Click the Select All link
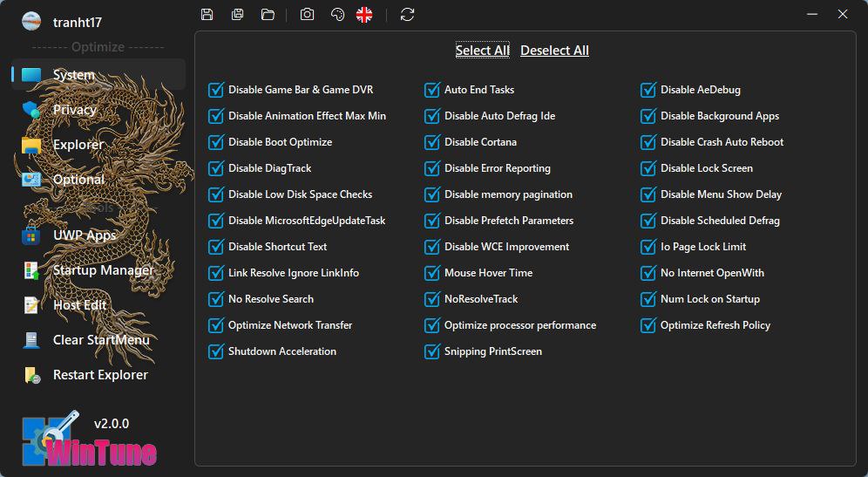The image size is (868, 477). (x=482, y=51)
